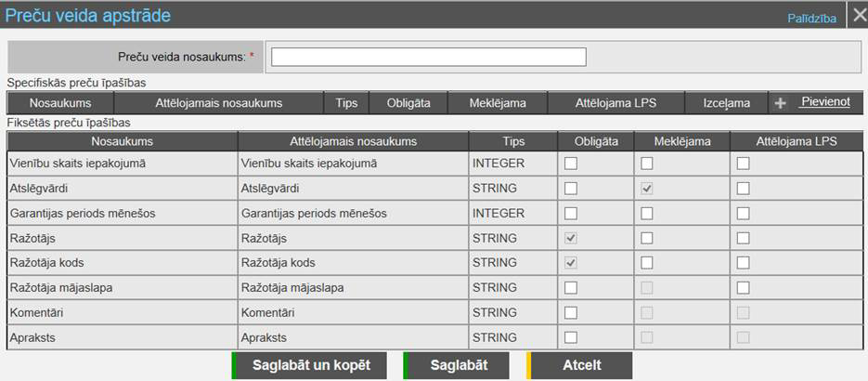Click the Atcelt button
868x381 pixels.
click(x=580, y=365)
